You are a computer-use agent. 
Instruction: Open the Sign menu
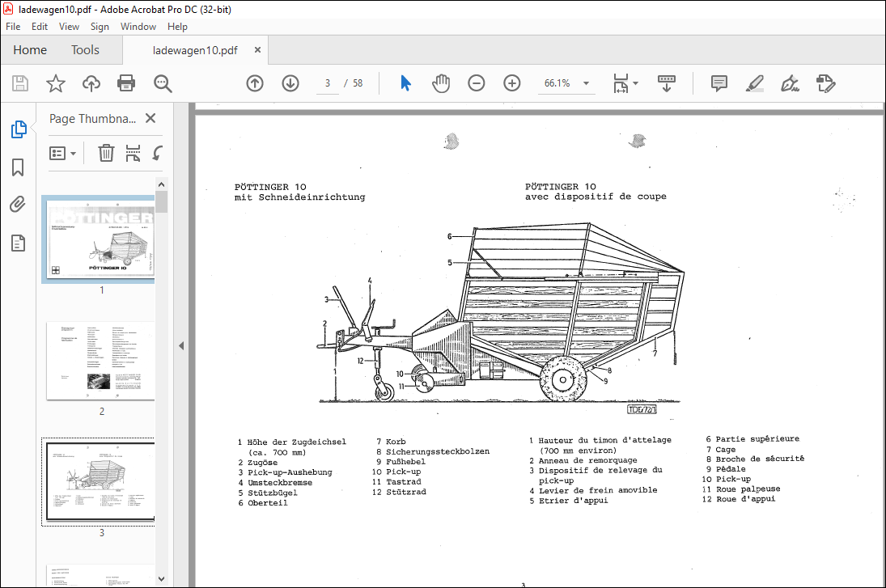(x=100, y=27)
